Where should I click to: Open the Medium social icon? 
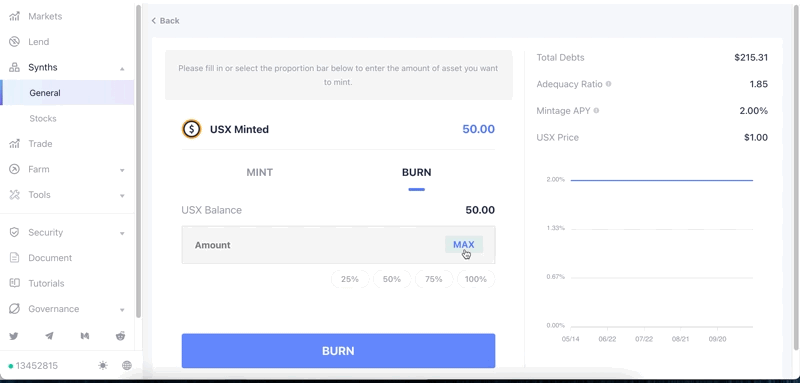tap(85, 336)
